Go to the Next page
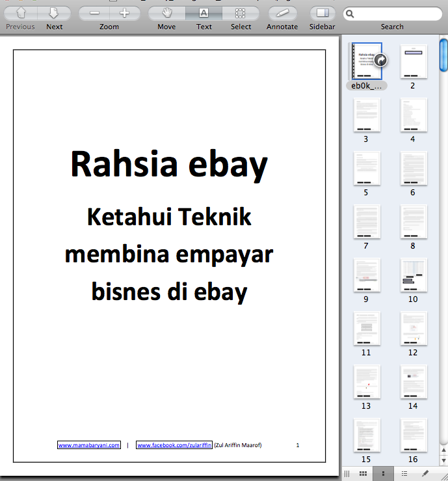The width and height of the screenshot is (448, 481). coord(54,13)
